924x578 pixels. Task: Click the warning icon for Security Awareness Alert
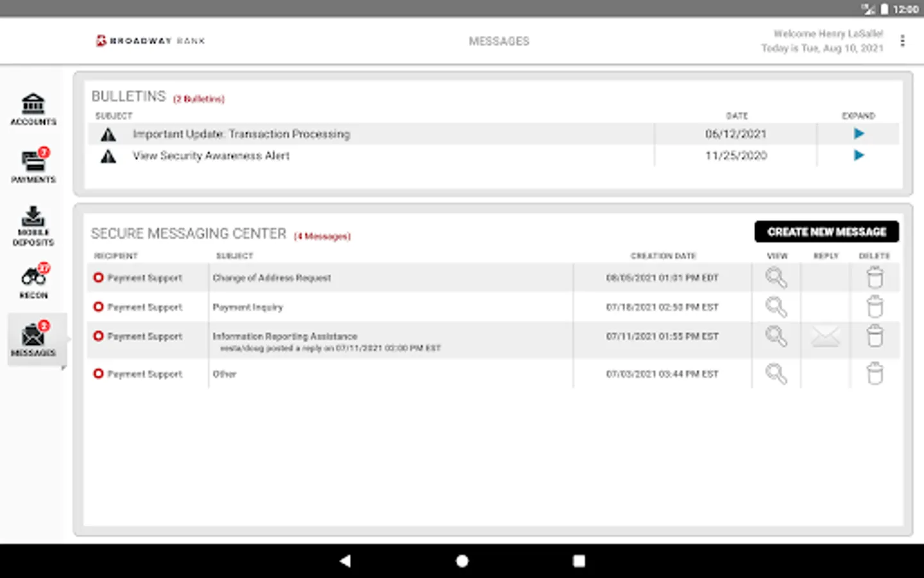[108, 156]
